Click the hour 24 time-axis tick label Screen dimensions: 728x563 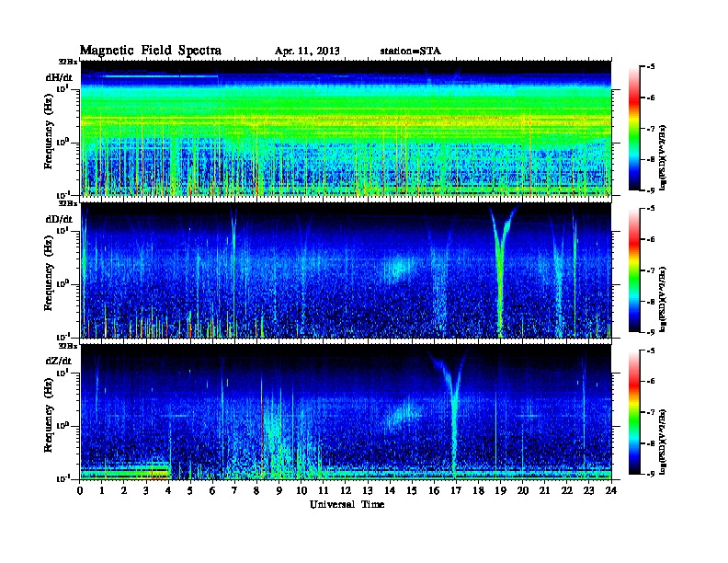(611, 491)
